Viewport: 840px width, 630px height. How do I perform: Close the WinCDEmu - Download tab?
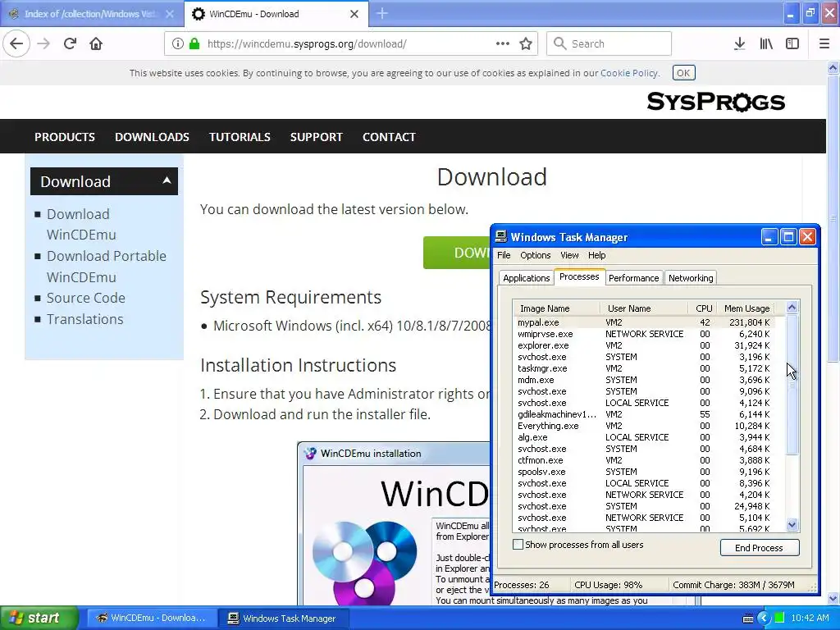point(354,14)
